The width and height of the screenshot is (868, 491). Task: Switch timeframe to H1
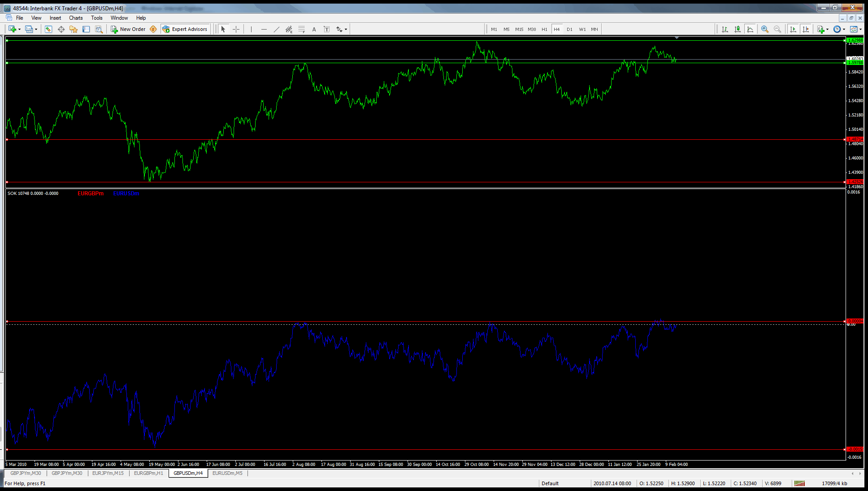(x=544, y=29)
